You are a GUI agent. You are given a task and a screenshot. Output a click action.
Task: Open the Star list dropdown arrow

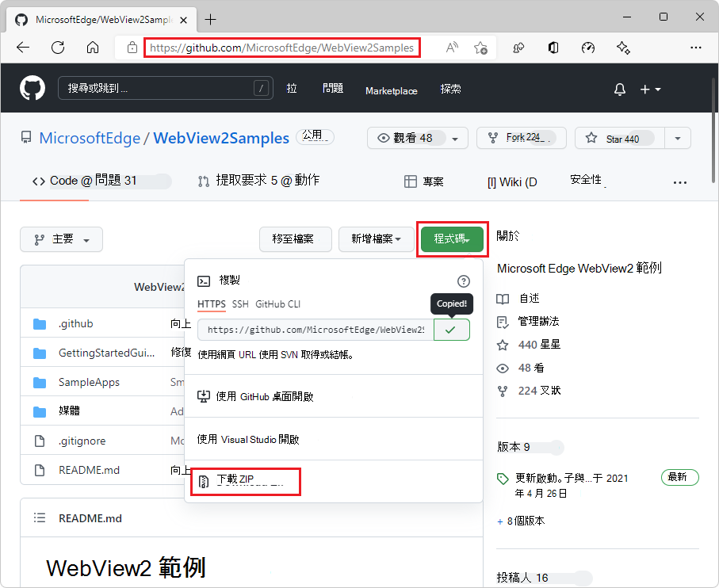[x=677, y=137]
